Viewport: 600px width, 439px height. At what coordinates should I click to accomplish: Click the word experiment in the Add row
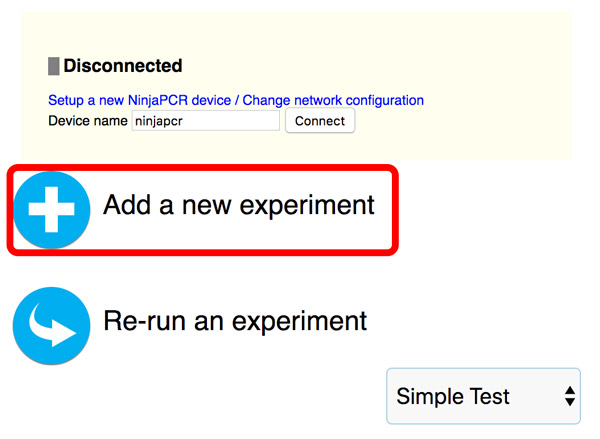point(307,206)
